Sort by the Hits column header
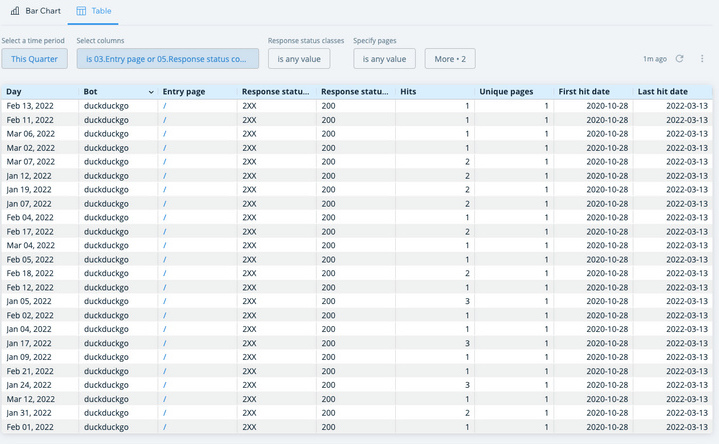 pyautogui.click(x=408, y=92)
